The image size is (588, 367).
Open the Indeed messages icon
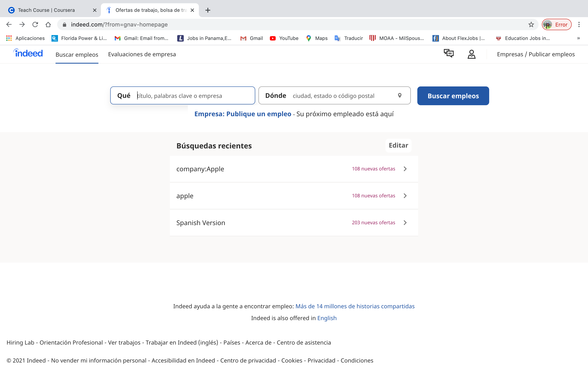point(449,53)
